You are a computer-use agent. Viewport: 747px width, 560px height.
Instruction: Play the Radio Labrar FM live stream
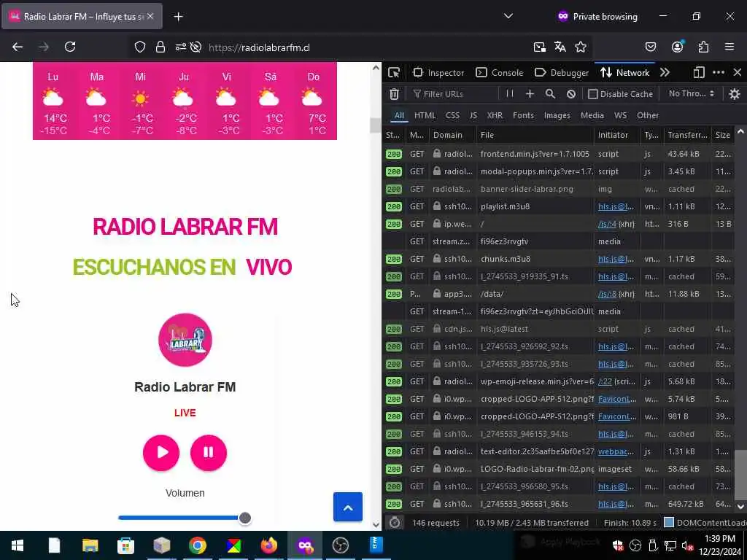(x=161, y=452)
